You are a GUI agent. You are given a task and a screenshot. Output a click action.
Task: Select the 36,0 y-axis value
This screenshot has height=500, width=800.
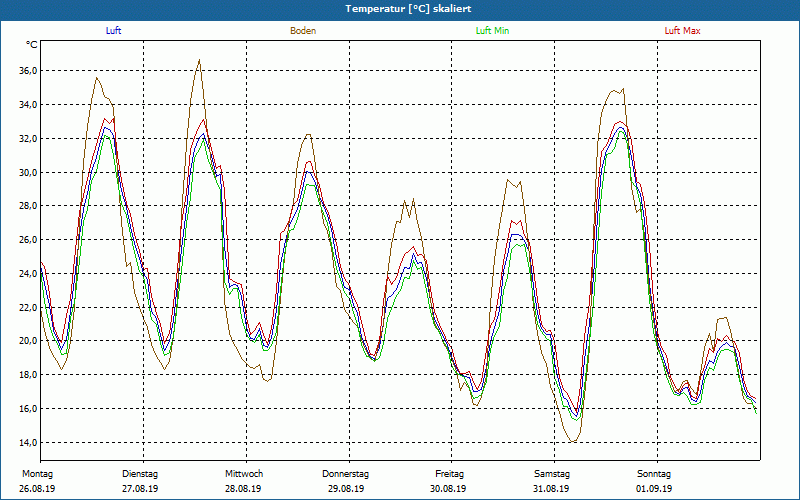29,70
